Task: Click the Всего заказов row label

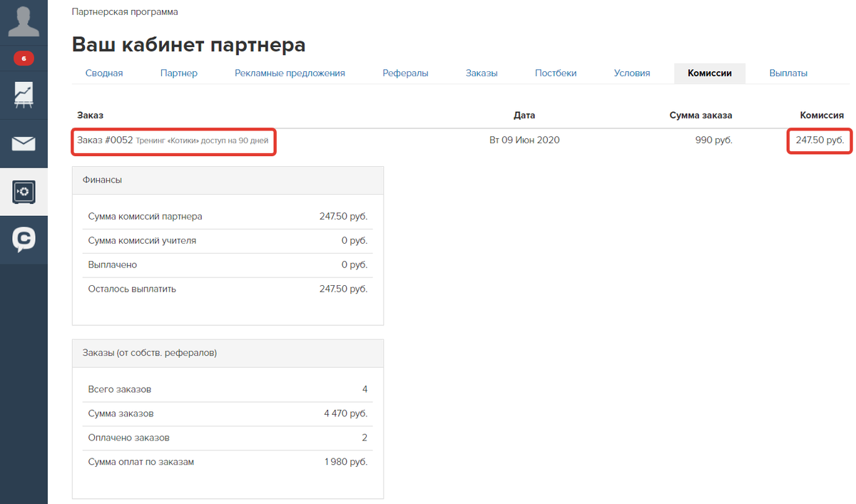Action: [x=120, y=390]
